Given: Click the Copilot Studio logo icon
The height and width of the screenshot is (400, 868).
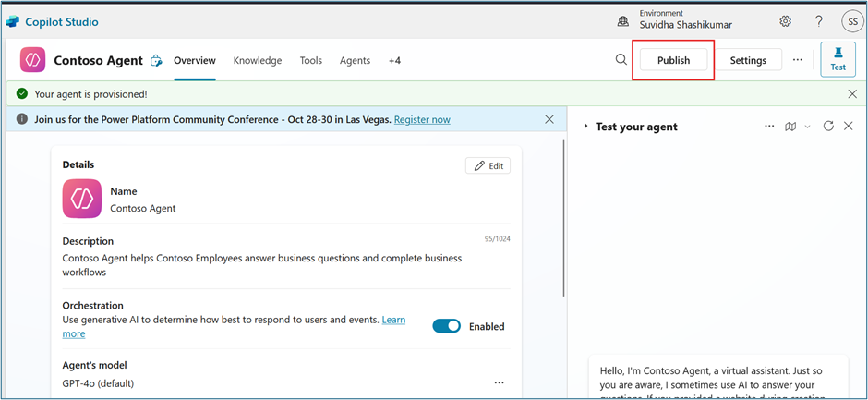Looking at the screenshot, I should pyautogui.click(x=13, y=22).
